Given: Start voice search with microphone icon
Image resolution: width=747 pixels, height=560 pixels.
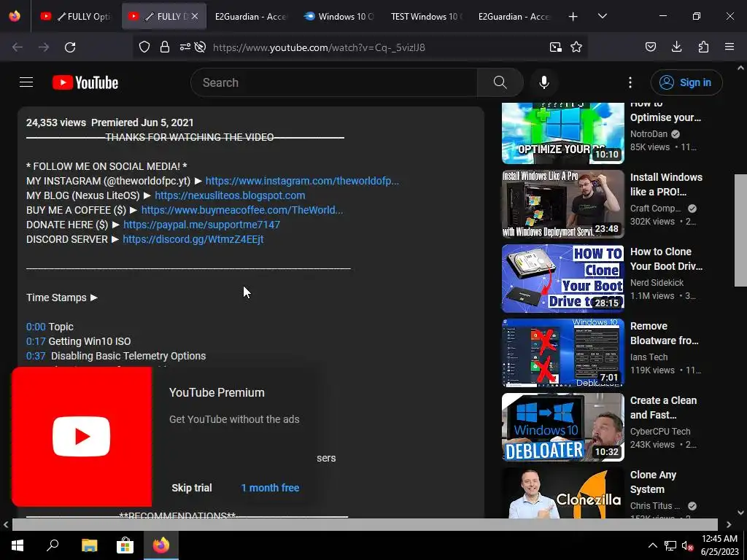Looking at the screenshot, I should 544,82.
